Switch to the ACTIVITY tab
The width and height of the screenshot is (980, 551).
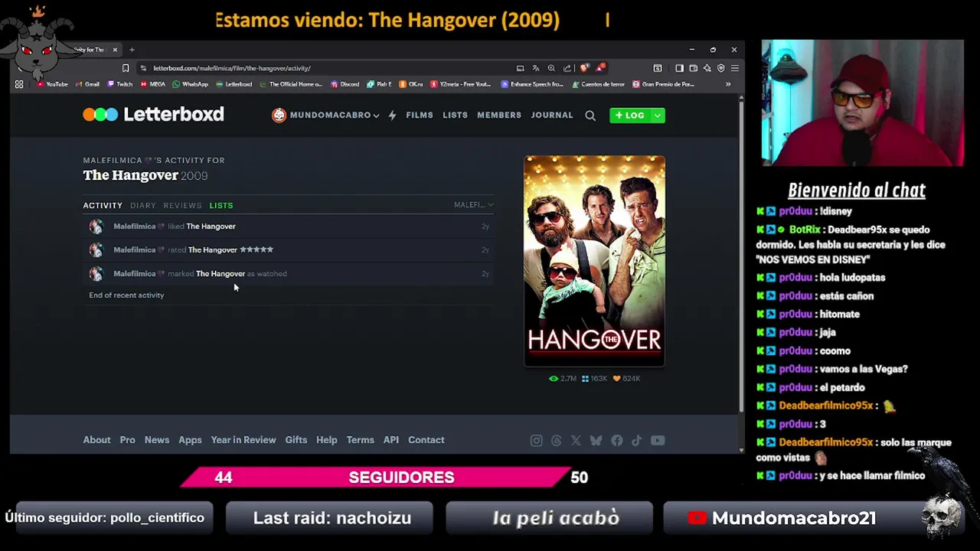pos(103,206)
